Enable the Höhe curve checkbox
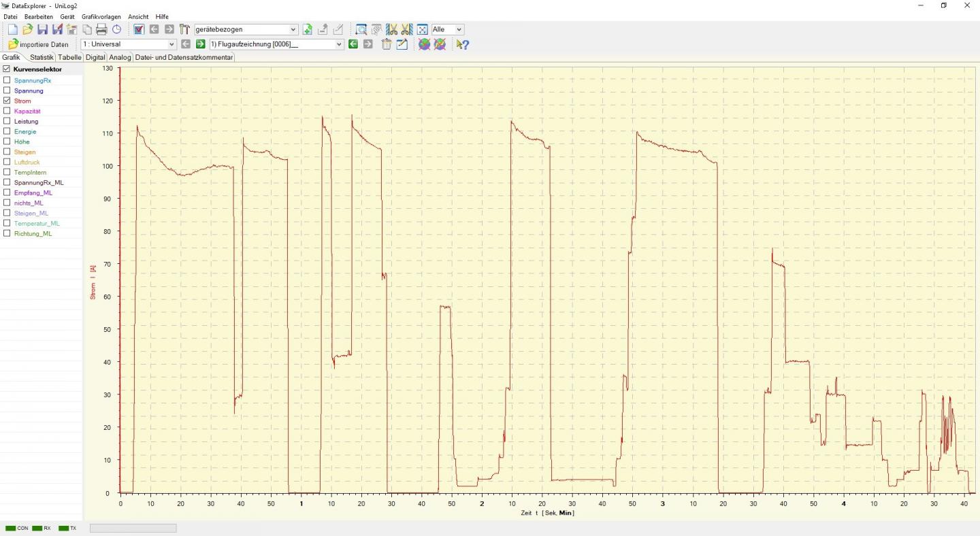The image size is (980, 536). coord(7,141)
